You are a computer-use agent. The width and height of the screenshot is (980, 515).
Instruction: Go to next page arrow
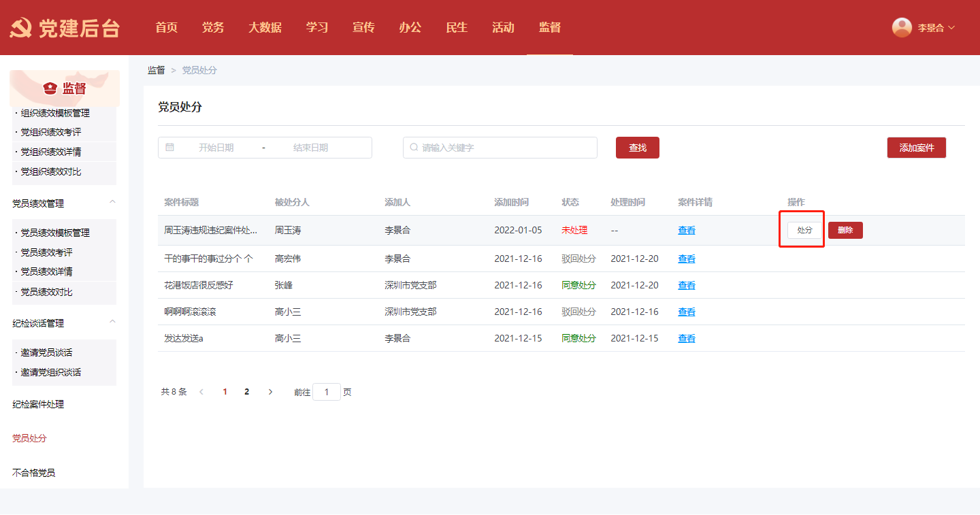click(x=270, y=392)
